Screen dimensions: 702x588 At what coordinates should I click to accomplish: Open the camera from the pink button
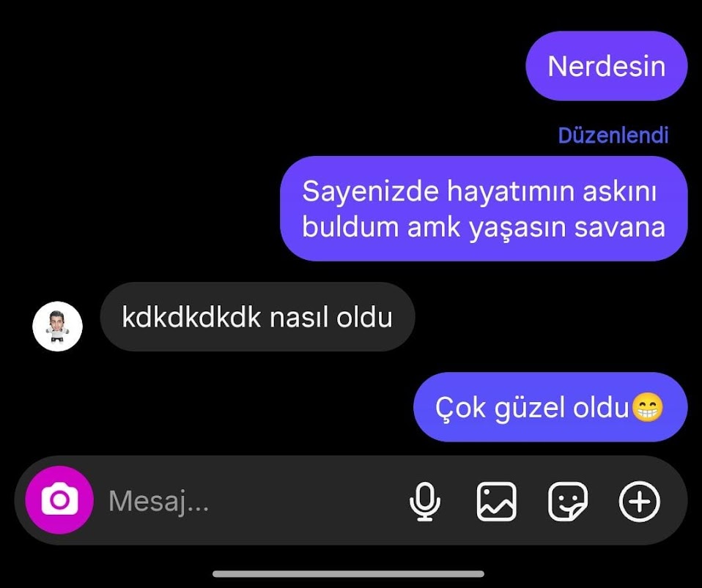point(59,500)
